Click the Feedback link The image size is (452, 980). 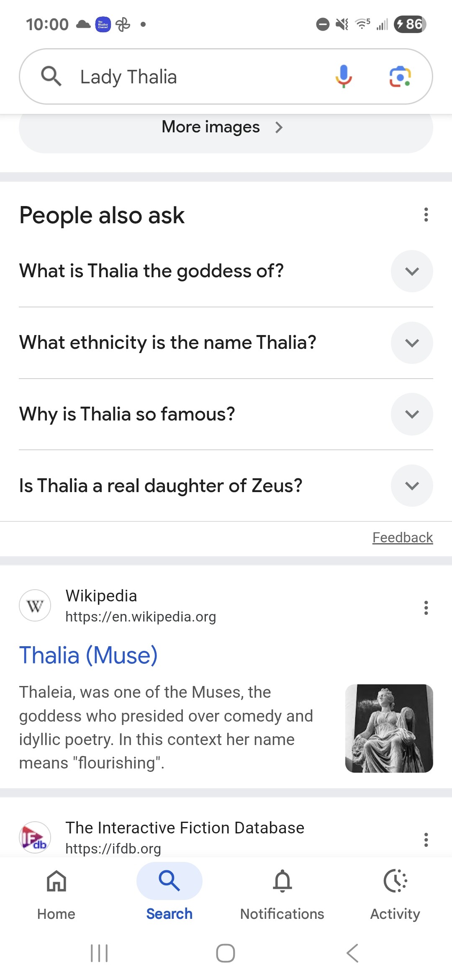pyautogui.click(x=402, y=537)
